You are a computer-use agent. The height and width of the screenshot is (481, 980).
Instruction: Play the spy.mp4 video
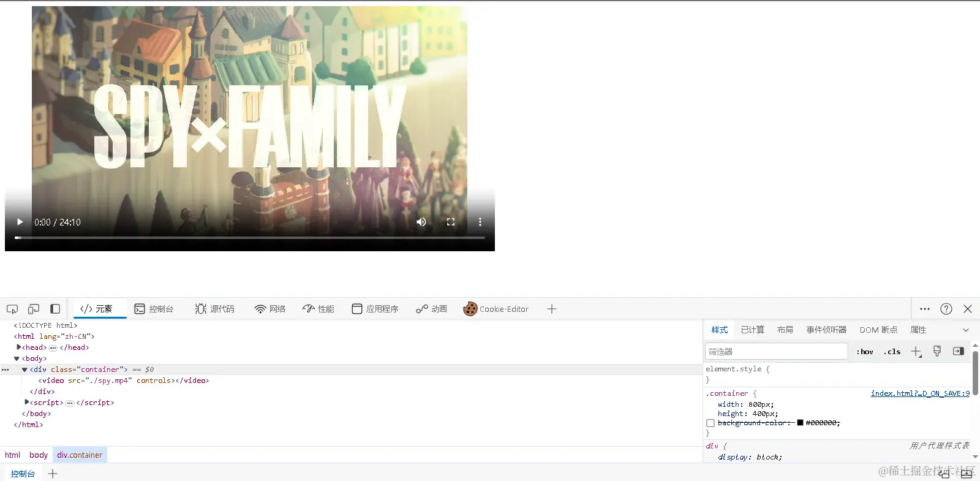(x=20, y=222)
